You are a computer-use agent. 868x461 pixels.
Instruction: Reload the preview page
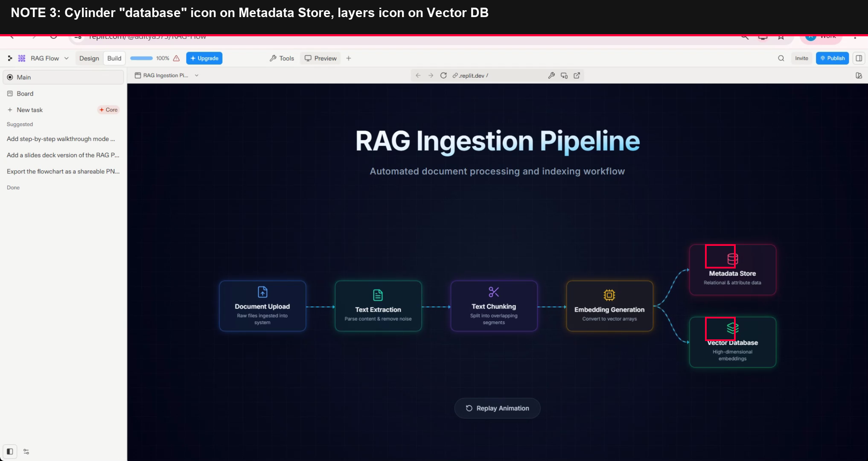[443, 76]
